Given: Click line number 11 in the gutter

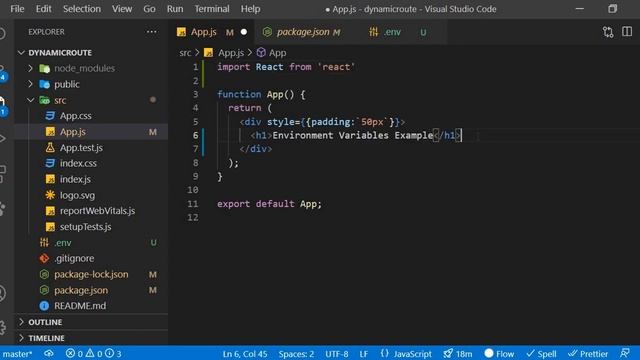Looking at the screenshot, I should tap(193, 204).
